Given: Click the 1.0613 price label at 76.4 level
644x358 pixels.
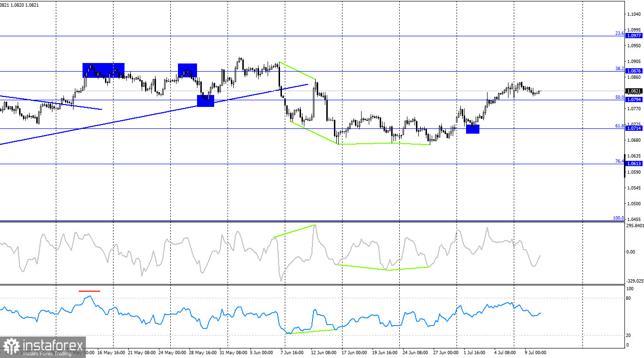Looking at the screenshot, I should [x=634, y=163].
